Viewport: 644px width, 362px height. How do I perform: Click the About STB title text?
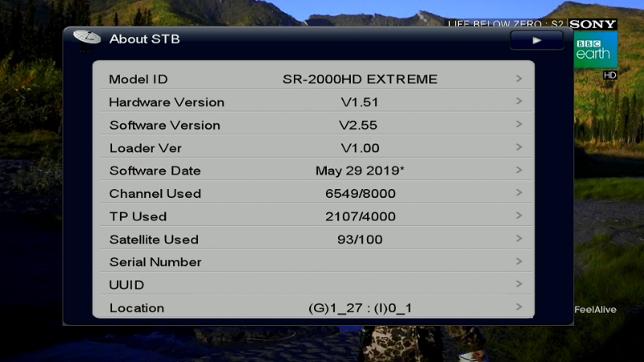[x=145, y=39]
